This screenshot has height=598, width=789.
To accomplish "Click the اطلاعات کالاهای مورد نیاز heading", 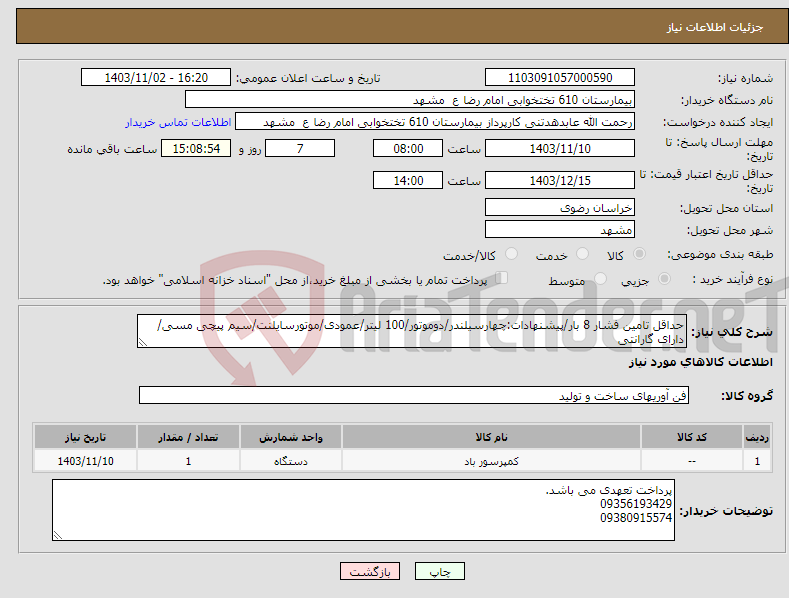I will 700,362.
